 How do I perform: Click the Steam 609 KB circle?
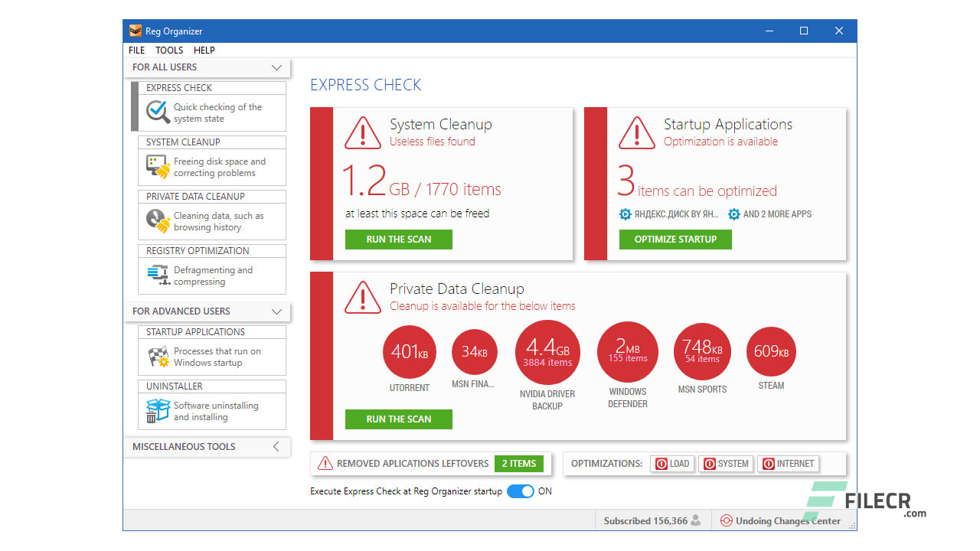(771, 352)
